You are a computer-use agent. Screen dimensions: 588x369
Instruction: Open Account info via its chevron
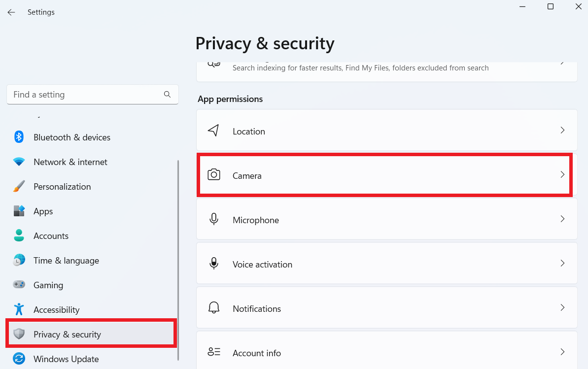point(562,352)
